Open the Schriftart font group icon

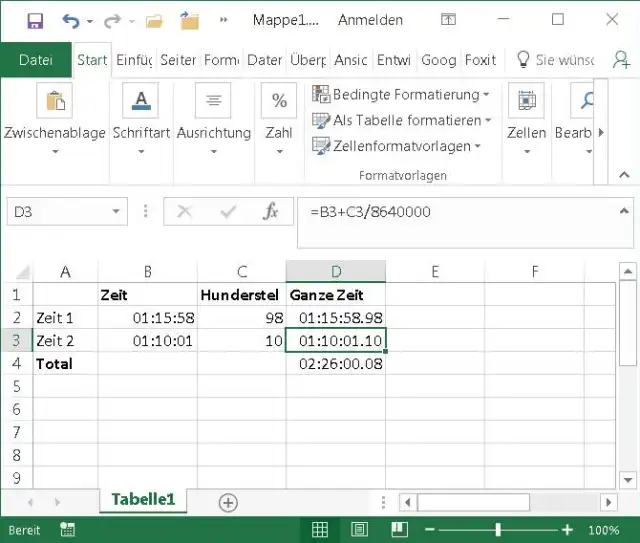point(141,100)
